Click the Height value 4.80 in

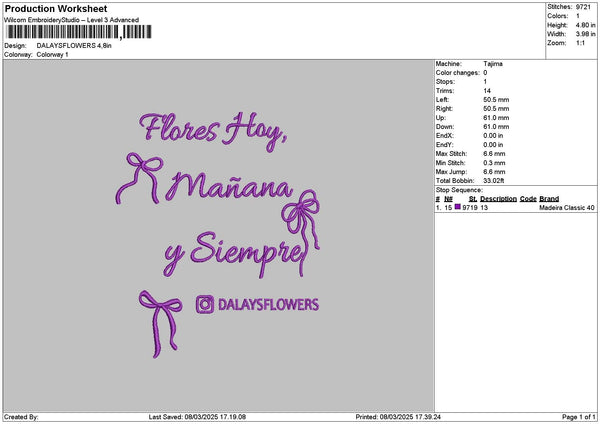click(585, 25)
